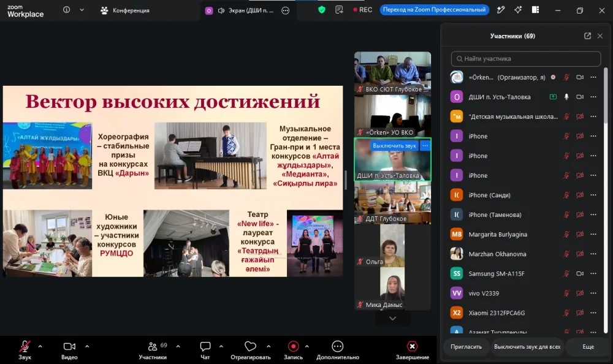Screen dimensions: 613x364
Task: Expand reactions arrow beside Отреагировать
Action: (x=268, y=346)
